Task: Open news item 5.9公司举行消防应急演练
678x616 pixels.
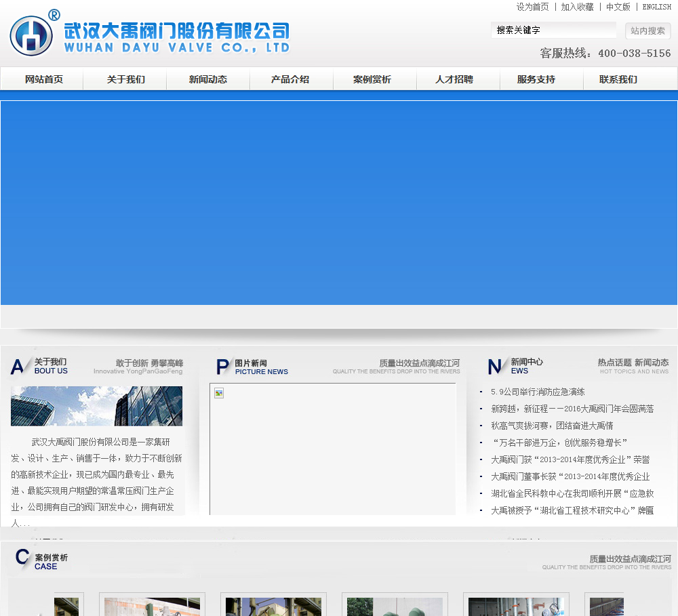Action: click(538, 392)
